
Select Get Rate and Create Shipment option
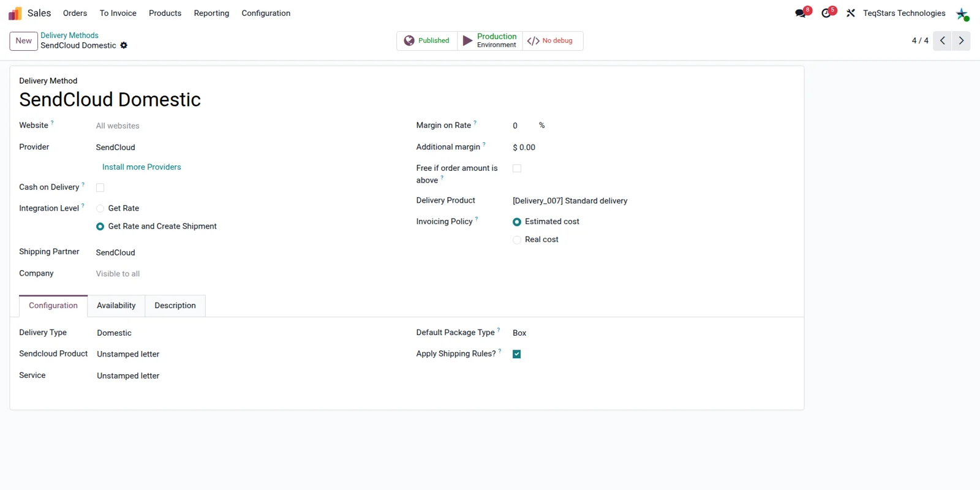coord(100,227)
